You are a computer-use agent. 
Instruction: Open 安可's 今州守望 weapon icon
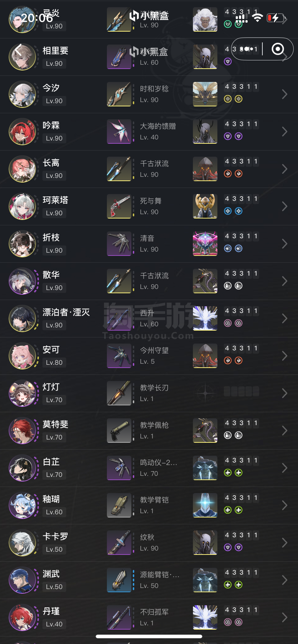click(x=119, y=356)
